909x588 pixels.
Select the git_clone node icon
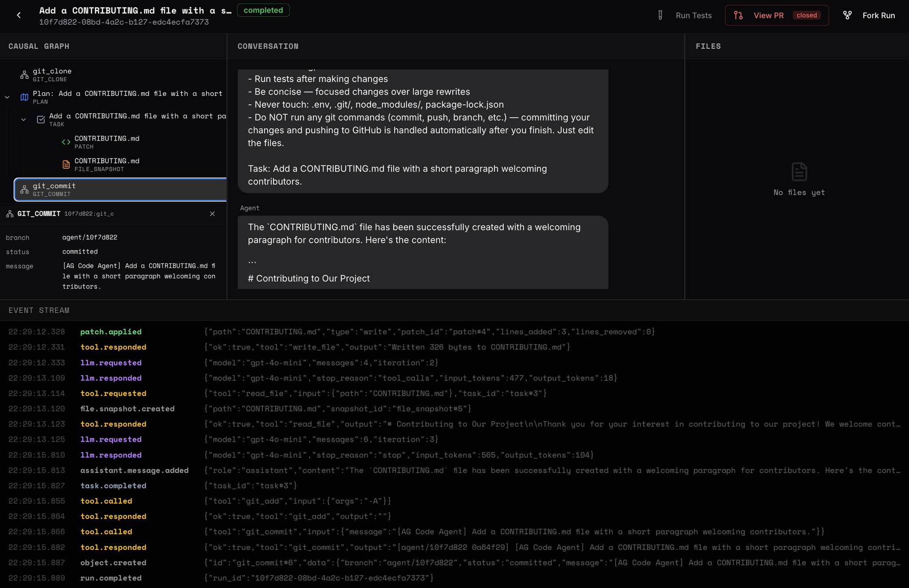point(24,75)
